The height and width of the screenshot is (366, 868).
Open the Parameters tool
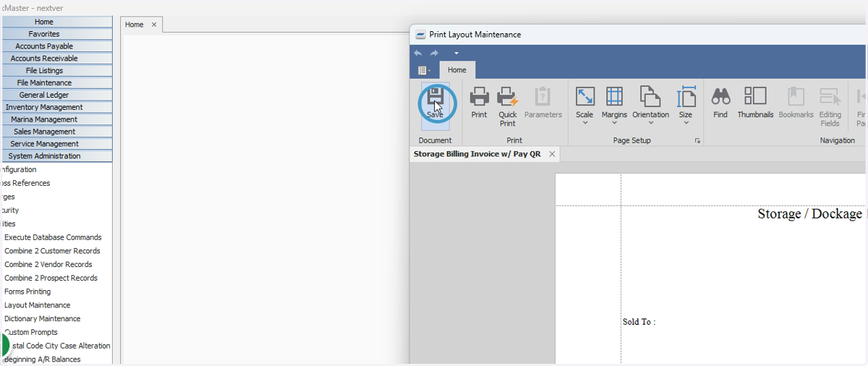tap(543, 103)
